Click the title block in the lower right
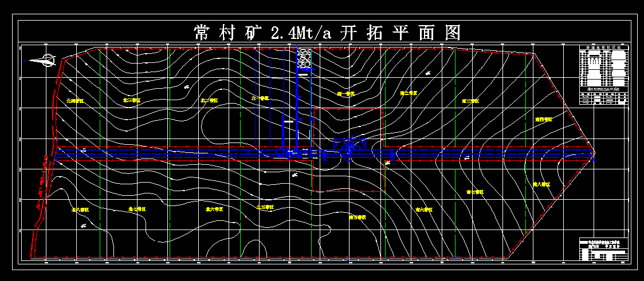 click(604, 248)
